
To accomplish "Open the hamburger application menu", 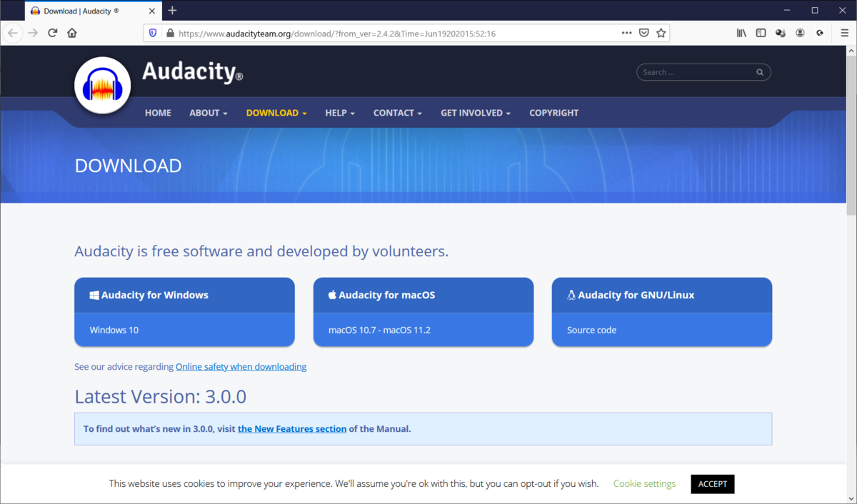I will (844, 33).
